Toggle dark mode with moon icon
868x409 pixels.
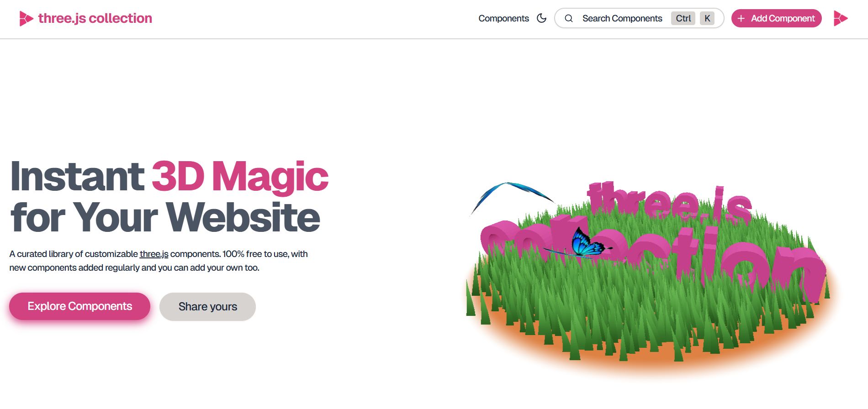pyautogui.click(x=541, y=18)
